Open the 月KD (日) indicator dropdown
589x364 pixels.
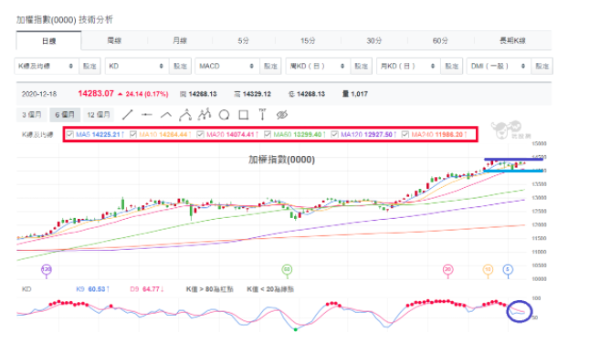click(408, 66)
